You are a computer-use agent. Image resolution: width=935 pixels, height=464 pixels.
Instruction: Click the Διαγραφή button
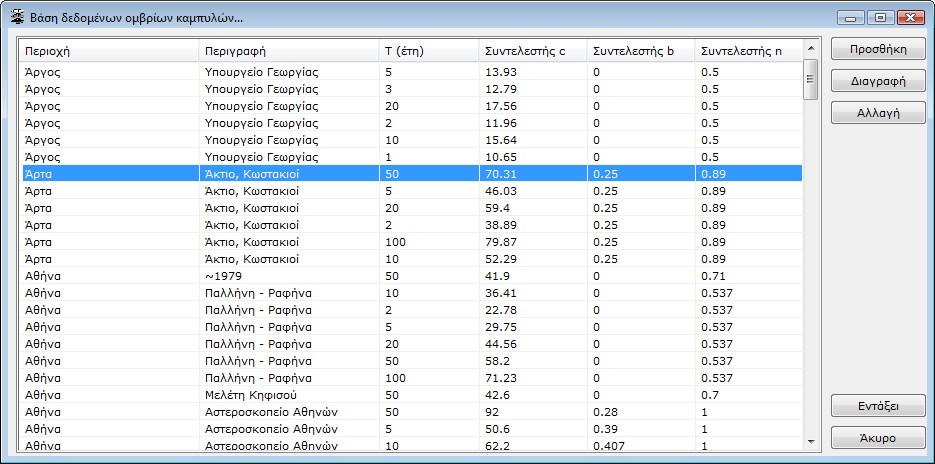[x=878, y=80]
